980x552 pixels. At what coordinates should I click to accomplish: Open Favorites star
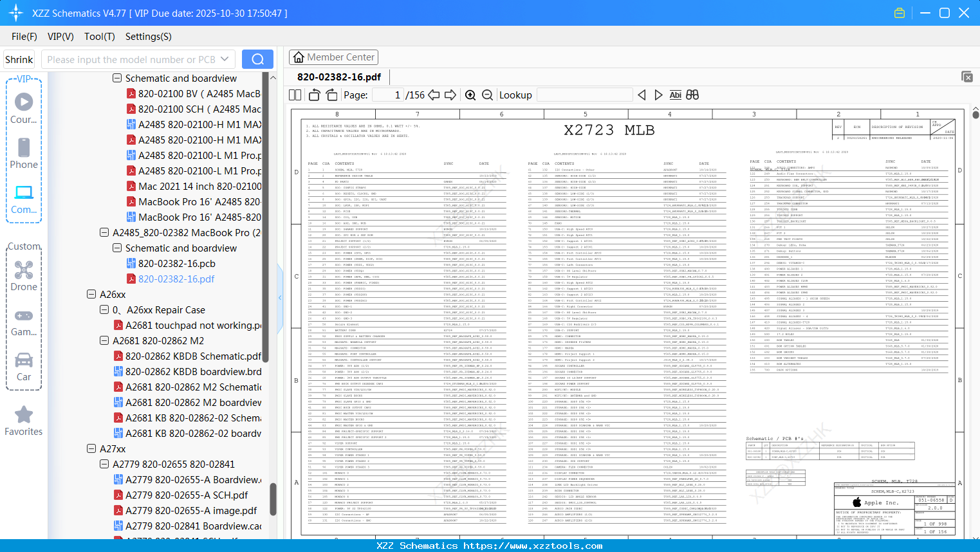[x=24, y=421]
